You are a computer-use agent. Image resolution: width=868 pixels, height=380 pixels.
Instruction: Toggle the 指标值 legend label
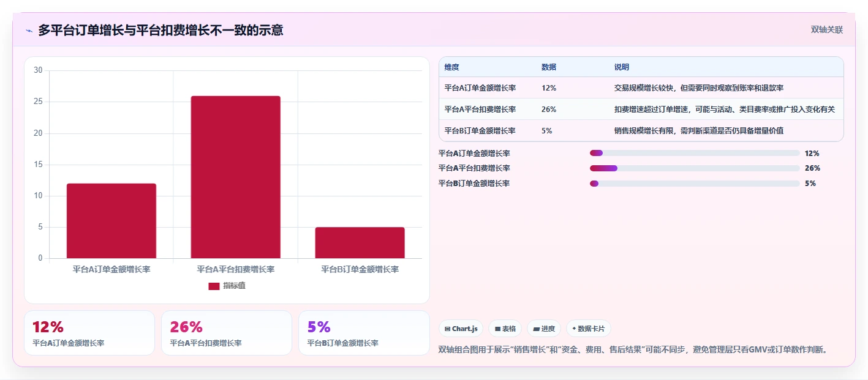[234, 286]
